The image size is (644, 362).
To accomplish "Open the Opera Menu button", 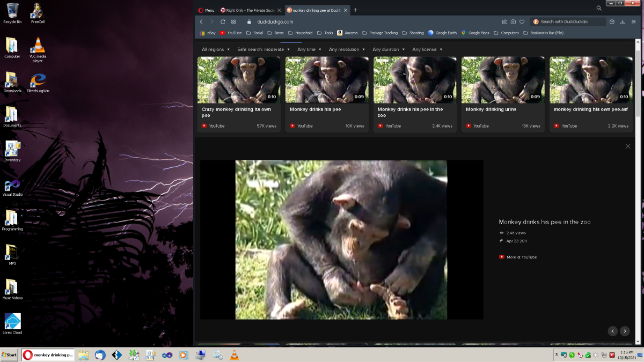I will pos(206,10).
